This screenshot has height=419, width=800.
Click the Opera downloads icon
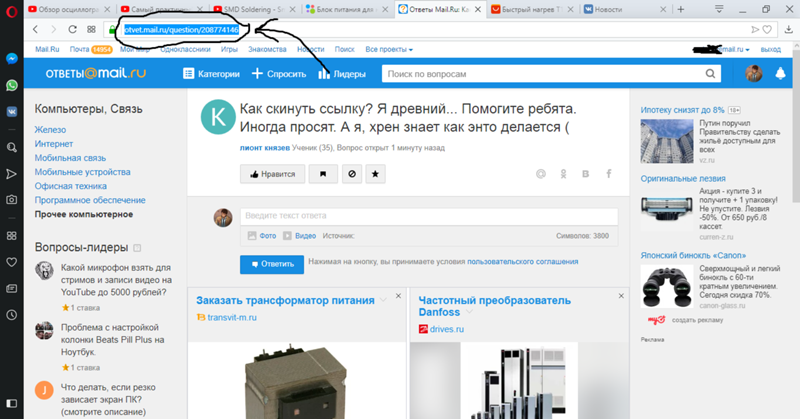tap(787, 29)
